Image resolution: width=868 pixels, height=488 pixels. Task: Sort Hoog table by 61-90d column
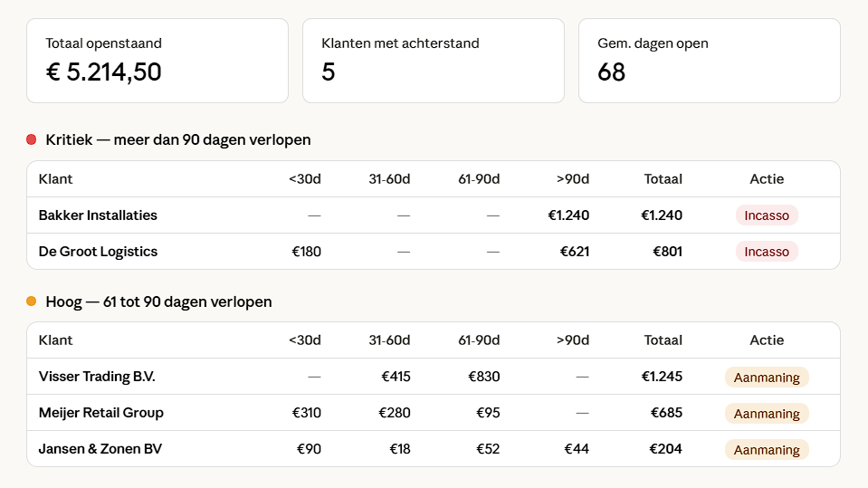(x=479, y=340)
